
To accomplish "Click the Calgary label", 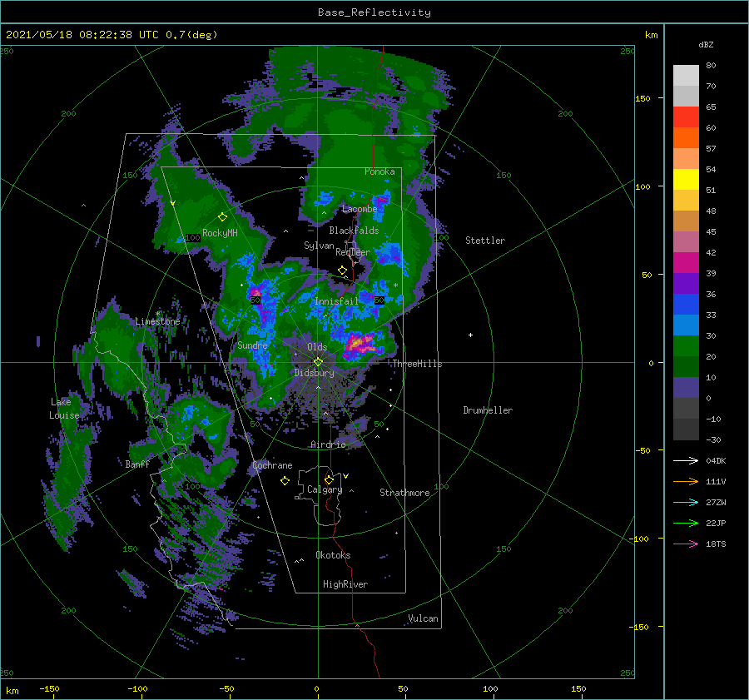I will coord(325,489).
